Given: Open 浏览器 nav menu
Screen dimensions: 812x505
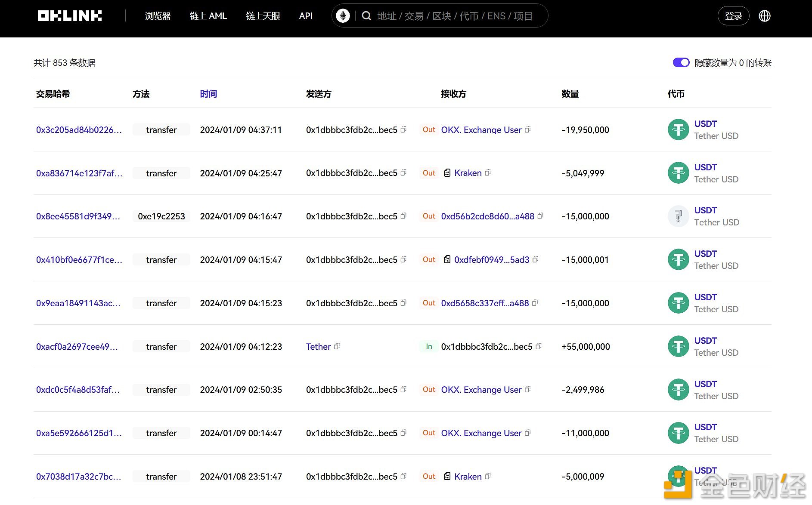Looking at the screenshot, I should pos(158,16).
